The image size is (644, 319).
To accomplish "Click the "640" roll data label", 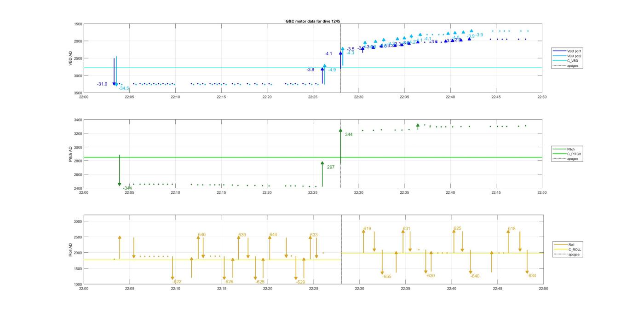I will coord(201,235).
